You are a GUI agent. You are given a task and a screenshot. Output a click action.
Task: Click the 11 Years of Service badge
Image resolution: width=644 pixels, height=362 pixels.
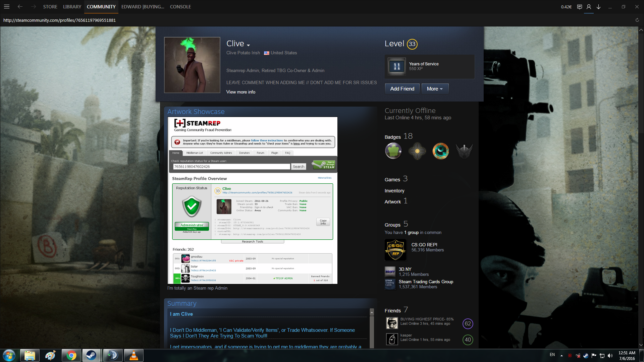coord(397,66)
